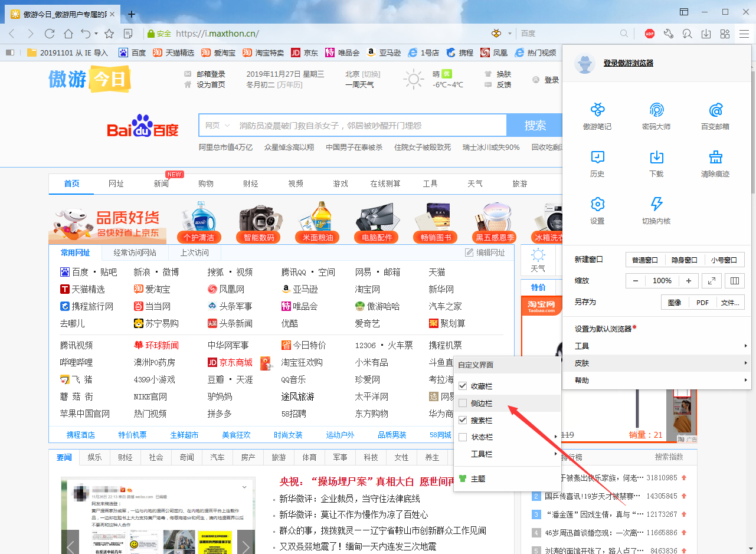Viewport: 756px width, 554px height.
Task: Open 密码大师 password manager
Action: pos(656,116)
